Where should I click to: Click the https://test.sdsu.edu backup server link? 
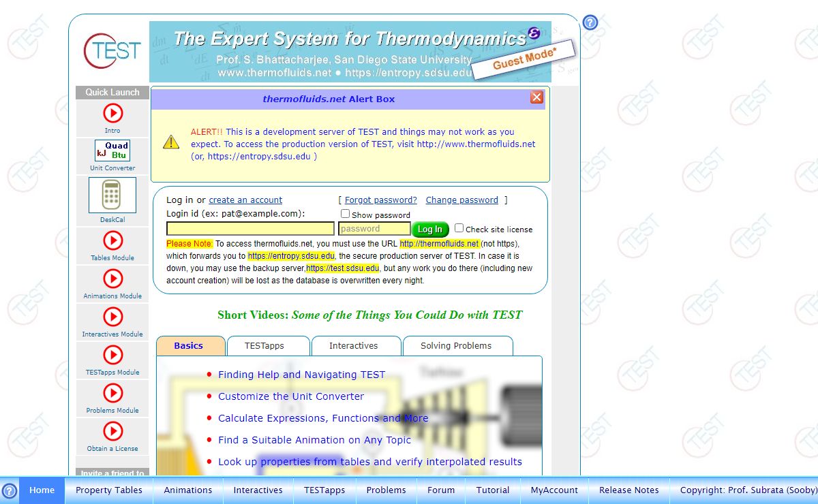[342, 268]
